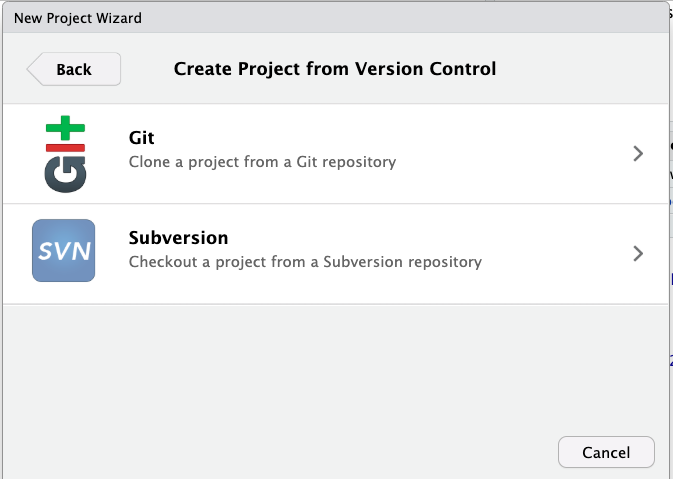
Task: Select the bold Git heading
Action: [x=142, y=138]
